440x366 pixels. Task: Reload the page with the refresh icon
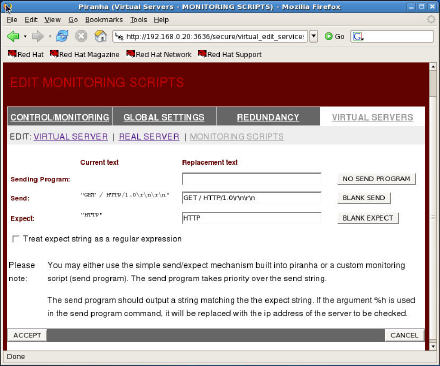pos(62,36)
